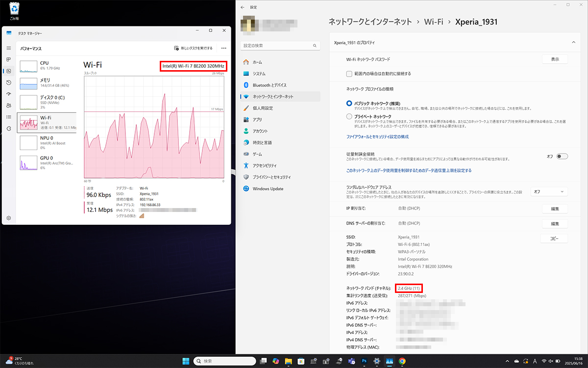
Task: Select パブリック ネットワーク radio button
Action: pyautogui.click(x=349, y=104)
